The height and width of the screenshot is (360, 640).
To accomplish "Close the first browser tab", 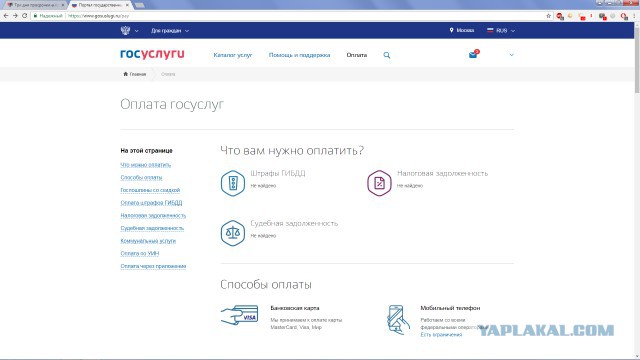I will point(63,5).
